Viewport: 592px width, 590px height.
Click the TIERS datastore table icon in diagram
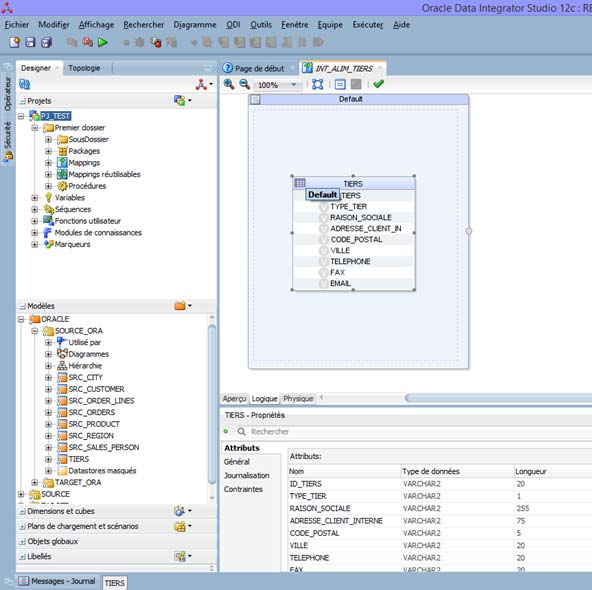[300, 183]
